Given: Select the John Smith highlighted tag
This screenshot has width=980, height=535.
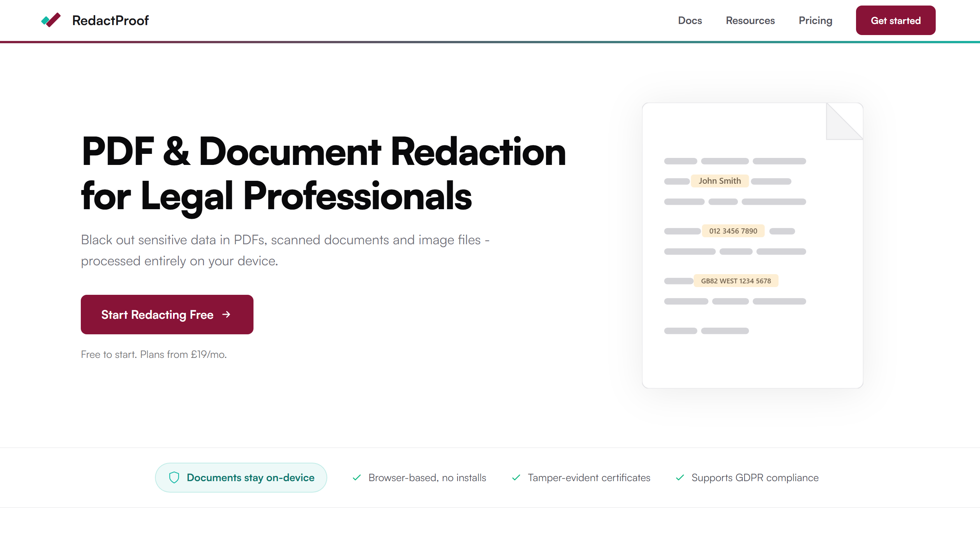Looking at the screenshot, I should [720, 181].
